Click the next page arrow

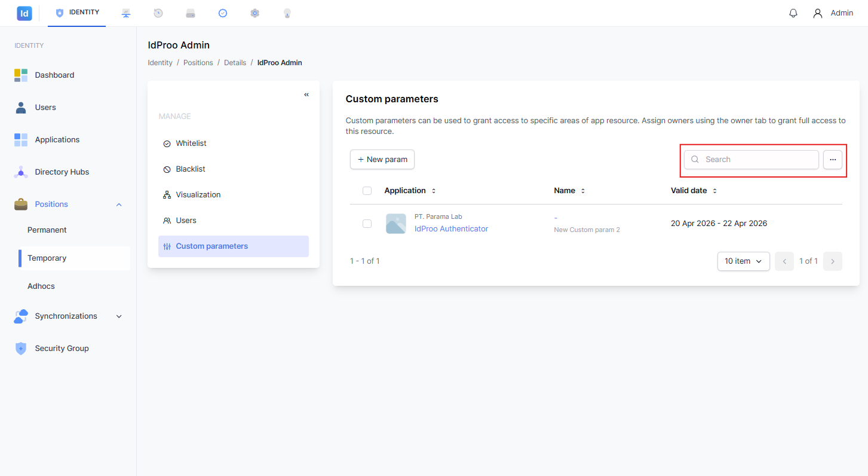point(833,261)
